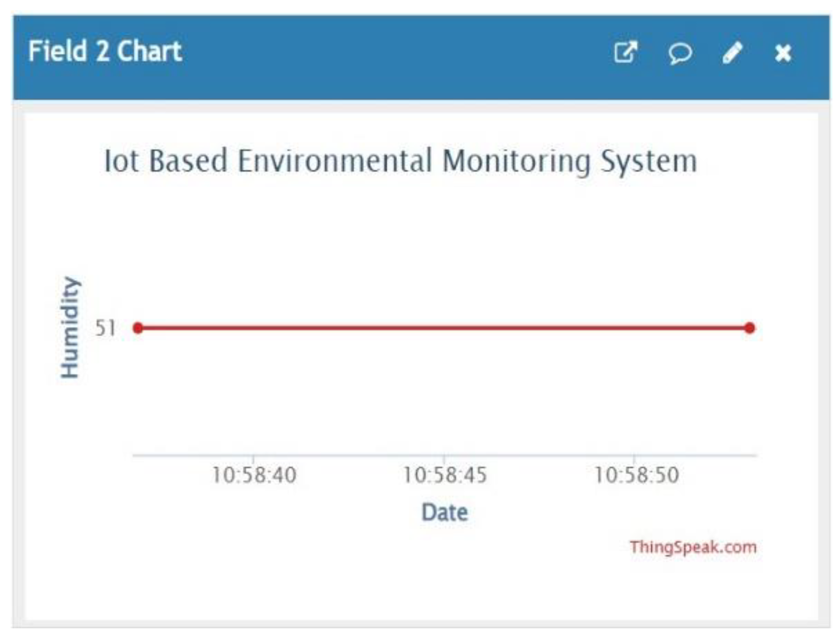The width and height of the screenshot is (840, 643).
Task: Click the comment speech bubble icon
Action: (679, 53)
